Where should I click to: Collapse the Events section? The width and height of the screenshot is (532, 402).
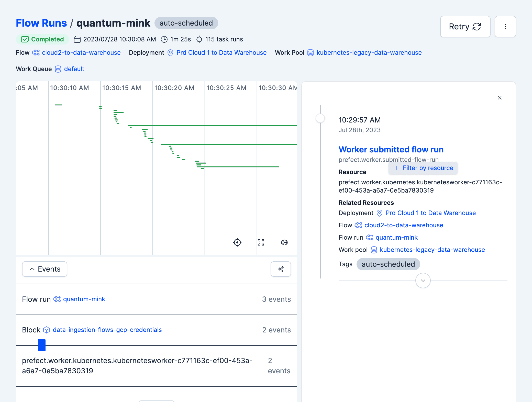[45, 269]
